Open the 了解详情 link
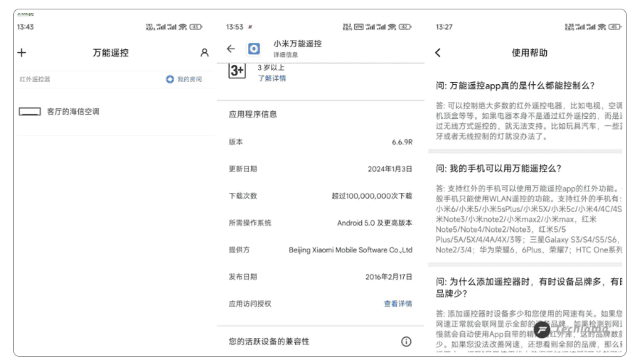The width and height of the screenshot is (639, 364). click(272, 78)
